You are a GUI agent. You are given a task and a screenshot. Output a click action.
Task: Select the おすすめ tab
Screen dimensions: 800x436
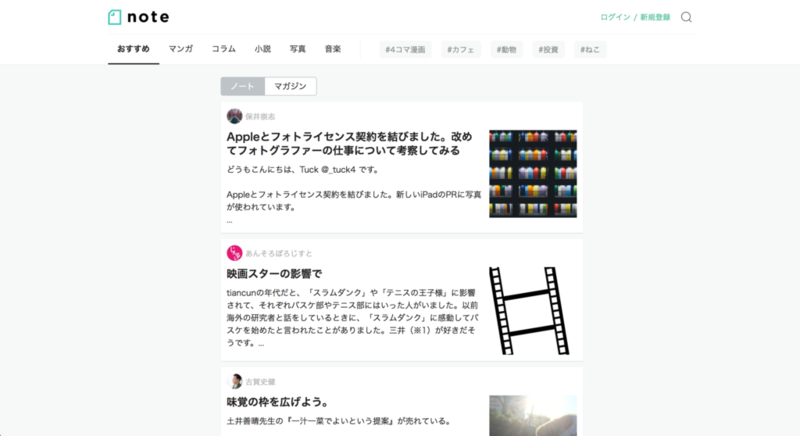coord(133,49)
